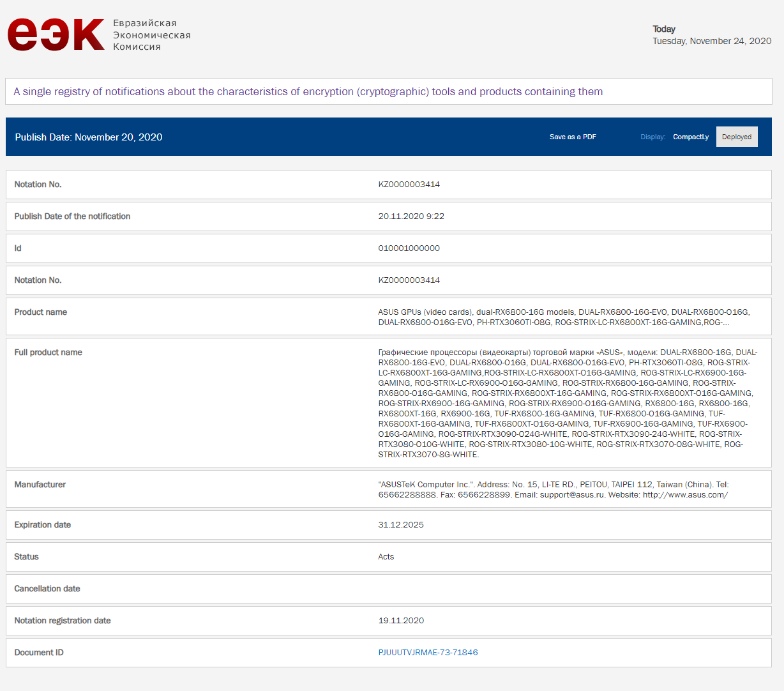Click the Russian full product name paragraph
This screenshot has height=691, width=784.
[568, 403]
